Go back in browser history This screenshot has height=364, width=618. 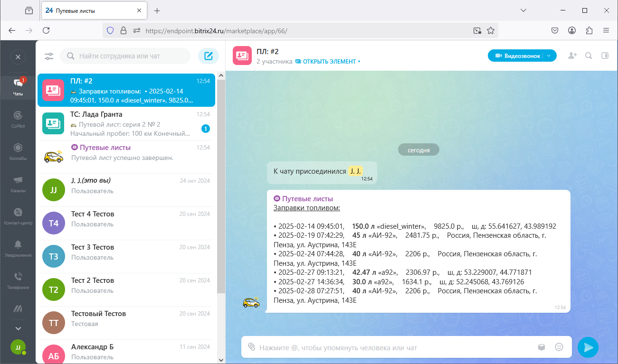tap(12, 30)
